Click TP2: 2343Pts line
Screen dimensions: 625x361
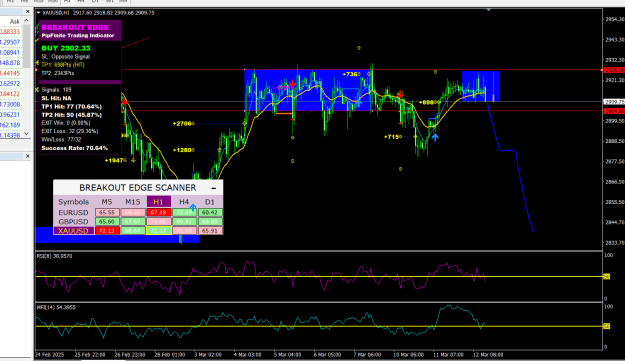tap(58, 73)
